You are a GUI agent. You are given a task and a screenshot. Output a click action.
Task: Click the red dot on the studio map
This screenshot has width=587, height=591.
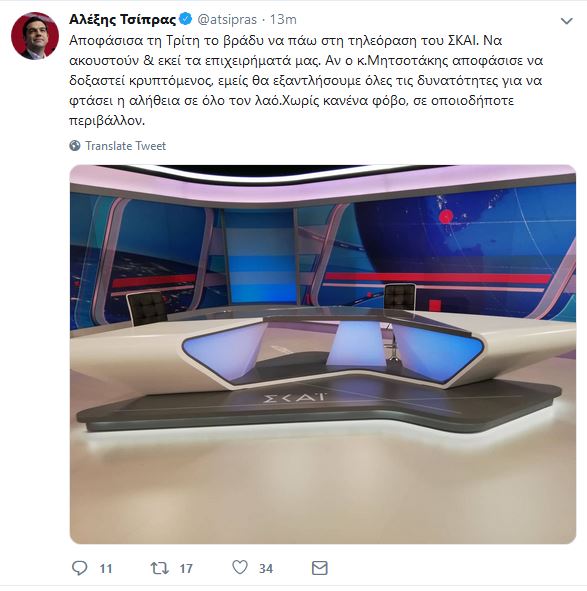[x=446, y=217]
